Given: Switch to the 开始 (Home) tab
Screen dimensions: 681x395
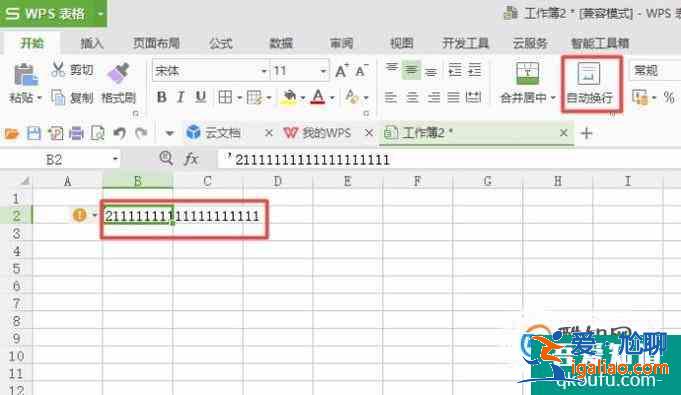Looking at the screenshot, I should 32,43.
